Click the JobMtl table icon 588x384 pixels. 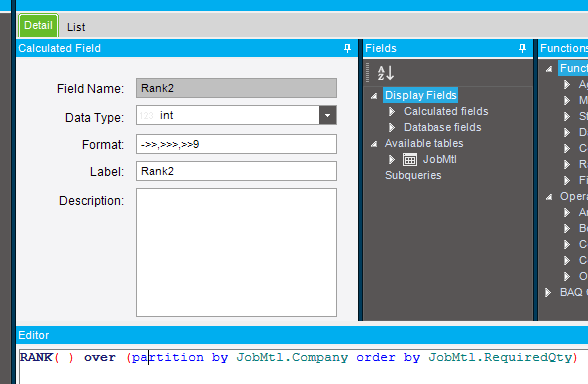pos(410,160)
